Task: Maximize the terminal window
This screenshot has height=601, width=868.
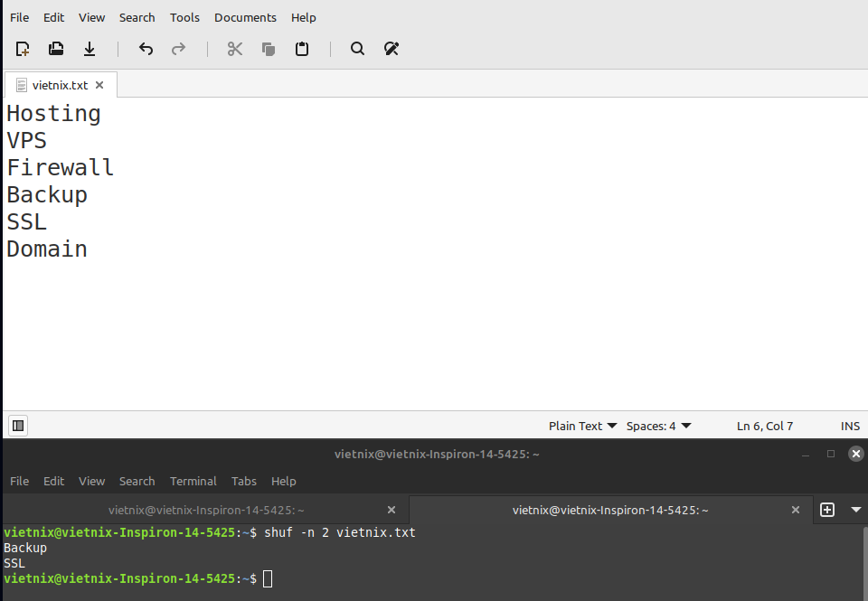Action: click(x=830, y=455)
